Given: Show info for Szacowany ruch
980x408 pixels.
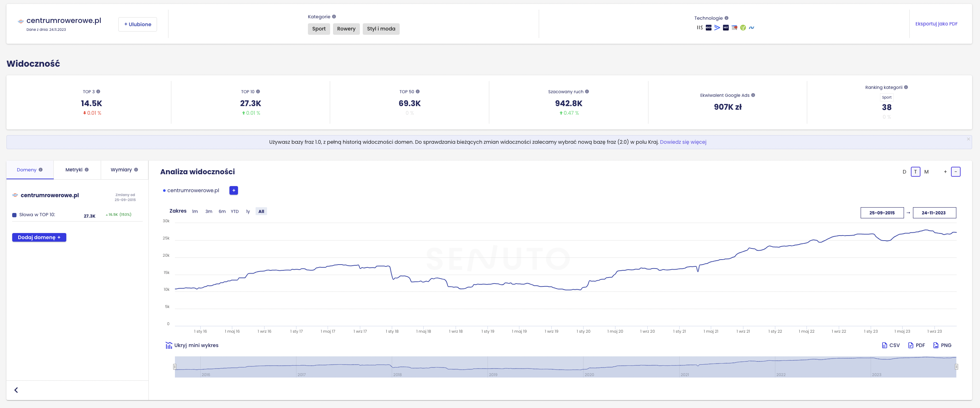Looking at the screenshot, I should (x=587, y=91).
